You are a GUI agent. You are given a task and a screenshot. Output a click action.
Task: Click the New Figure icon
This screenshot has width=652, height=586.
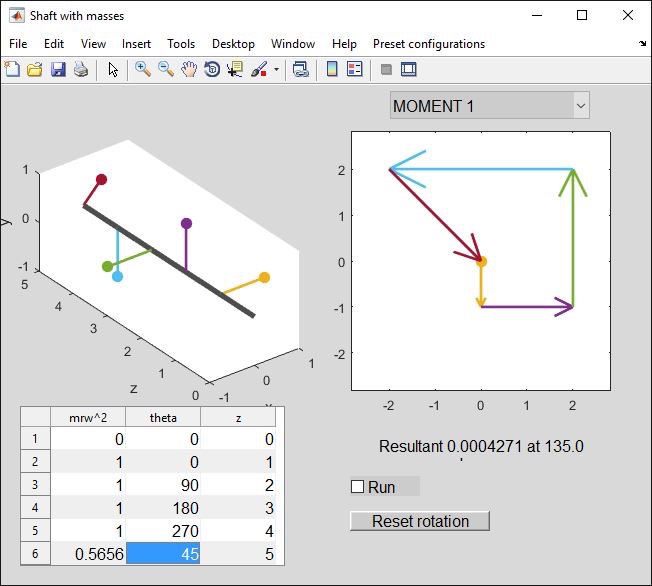[x=12, y=70]
